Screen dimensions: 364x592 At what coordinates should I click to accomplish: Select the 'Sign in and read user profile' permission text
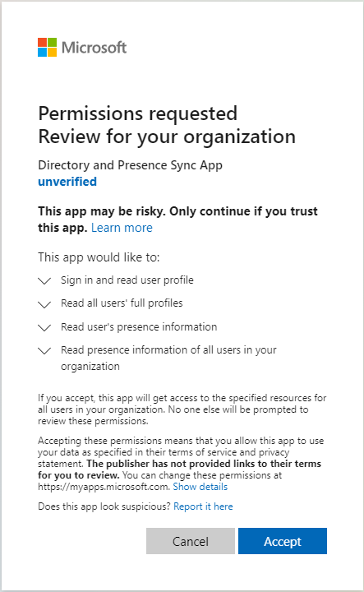click(127, 280)
